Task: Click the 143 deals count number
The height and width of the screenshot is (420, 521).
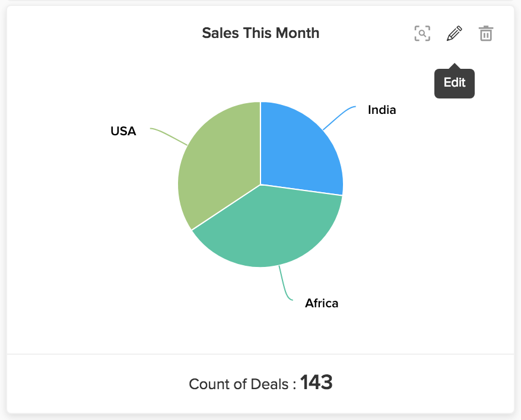Action: (316, 382)
